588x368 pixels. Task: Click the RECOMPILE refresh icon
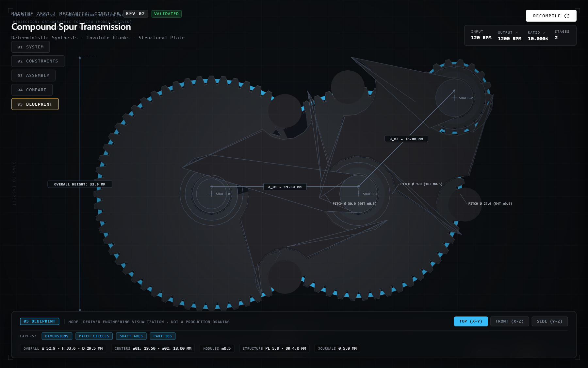pos(567,16)
